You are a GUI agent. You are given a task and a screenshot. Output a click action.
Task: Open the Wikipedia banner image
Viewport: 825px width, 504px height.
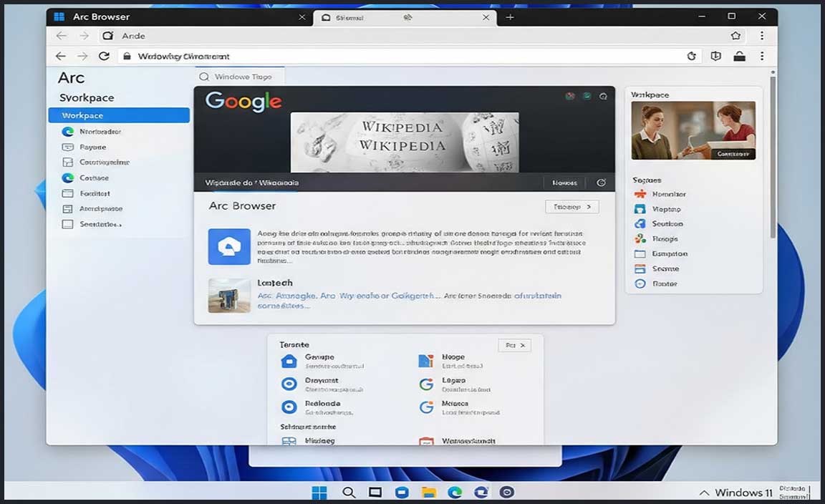click(x=405, y=142)
